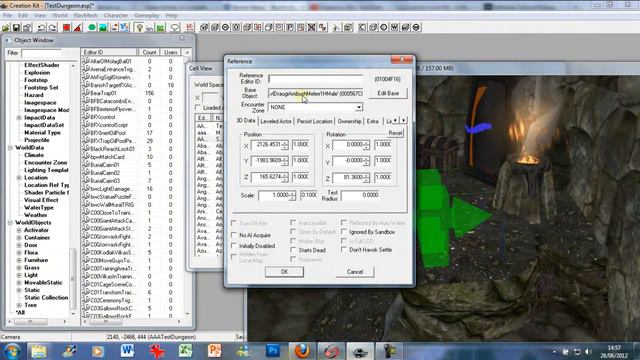Open the NavMesh menu
This screenshot has height=360, width=640.
86,16
